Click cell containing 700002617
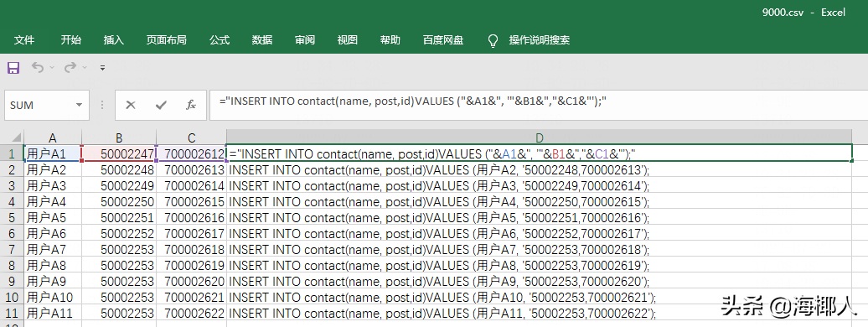Screen dimensions: 868x327 (x=191, y=233)
